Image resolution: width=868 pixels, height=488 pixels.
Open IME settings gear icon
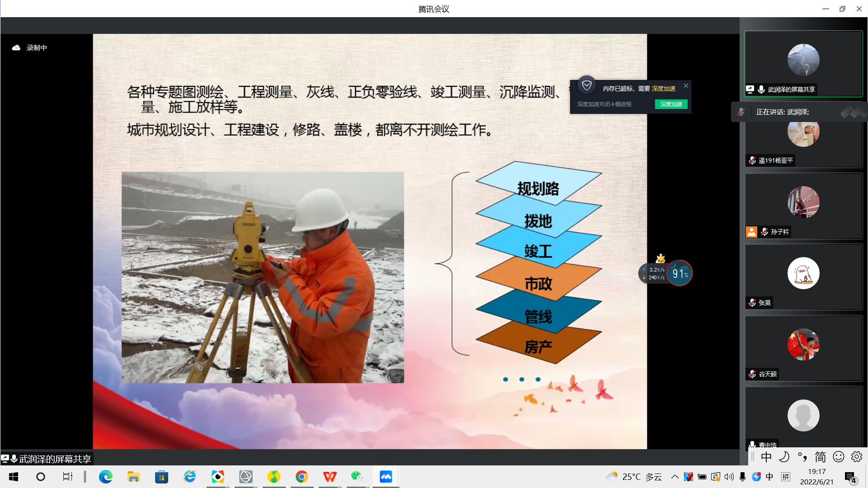(856, 457)
